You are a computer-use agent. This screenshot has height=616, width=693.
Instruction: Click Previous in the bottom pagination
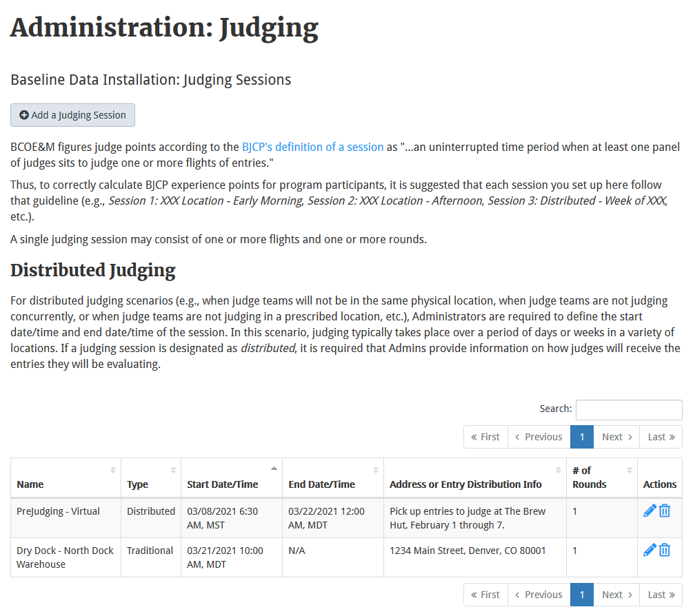[539, 594]
